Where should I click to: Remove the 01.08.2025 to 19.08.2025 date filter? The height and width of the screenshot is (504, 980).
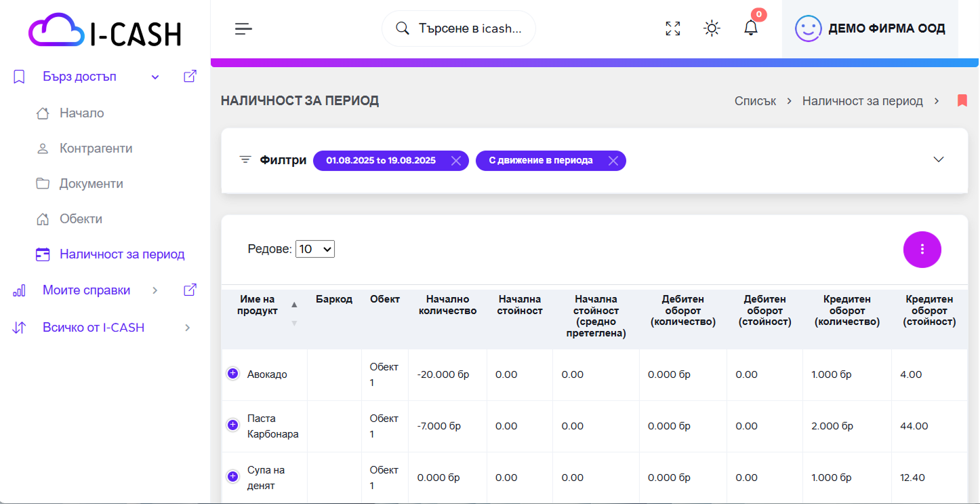[456, 161]
